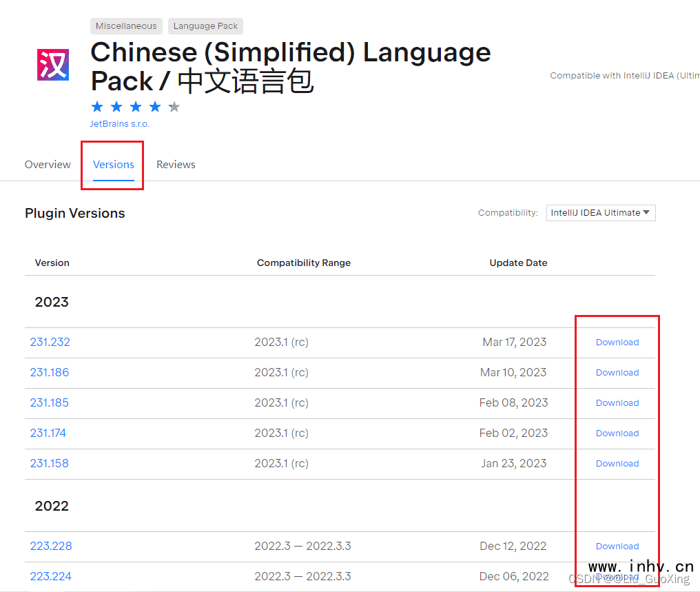
Task: Click the Plugin Versions heading
Action: tap(75, 214)
